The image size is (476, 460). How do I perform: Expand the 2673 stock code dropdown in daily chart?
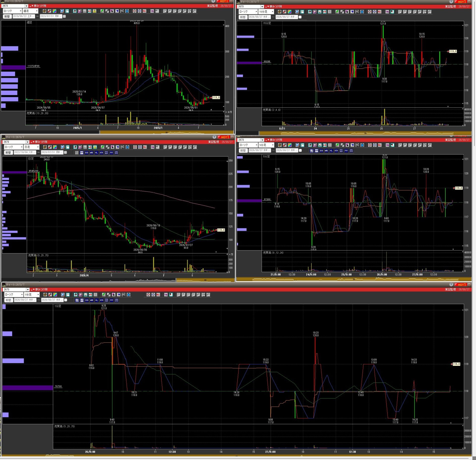click(x=28, y=142)
